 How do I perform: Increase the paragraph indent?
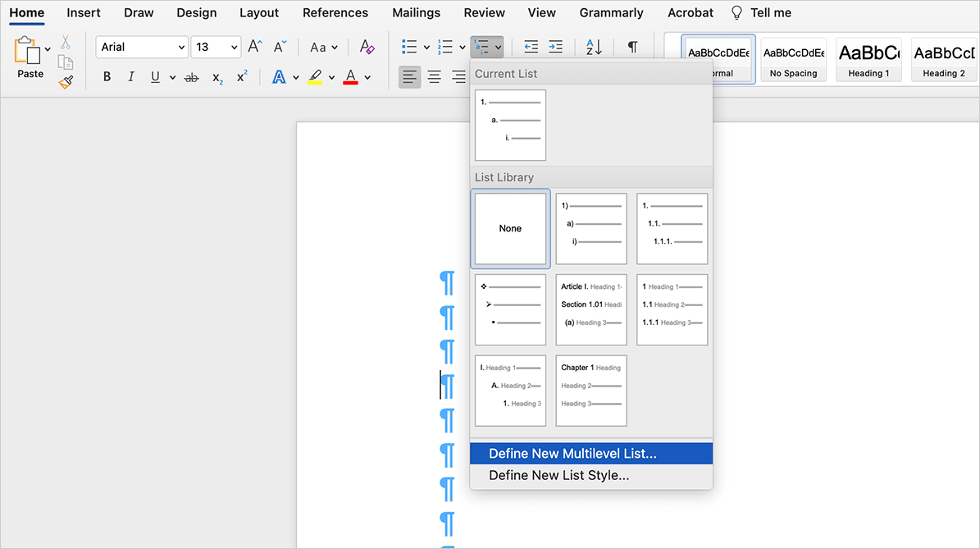pyautogui.click(x=557, y=47)
